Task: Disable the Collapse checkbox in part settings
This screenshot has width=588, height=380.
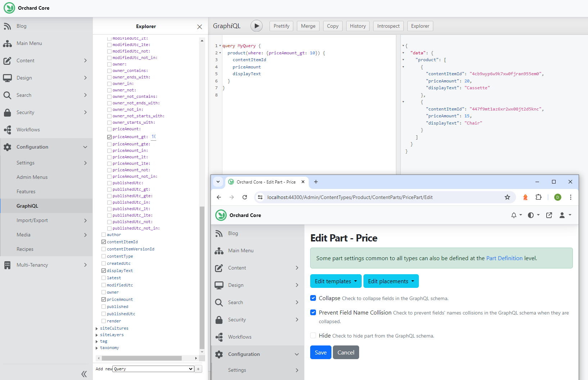Action: click(313, 298)
